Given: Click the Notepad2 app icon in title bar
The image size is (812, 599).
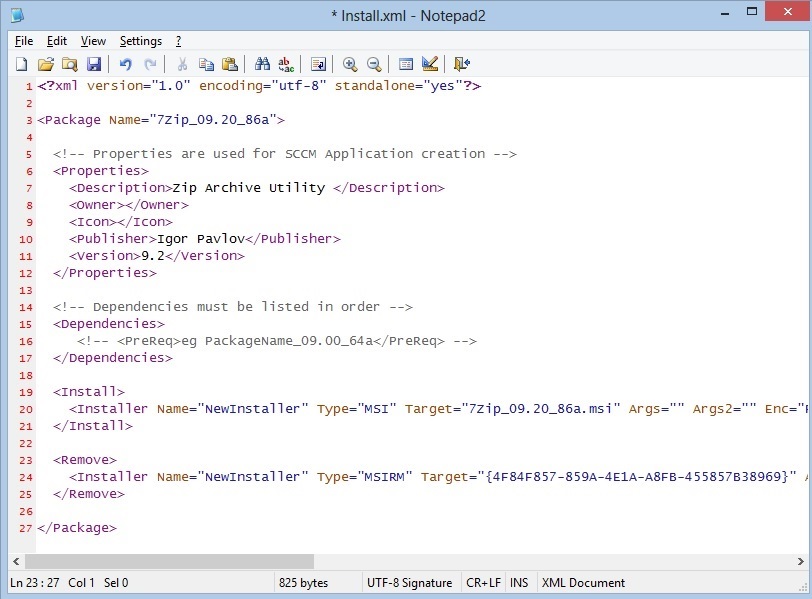Looking at the screenshot, I should (17, 15).
